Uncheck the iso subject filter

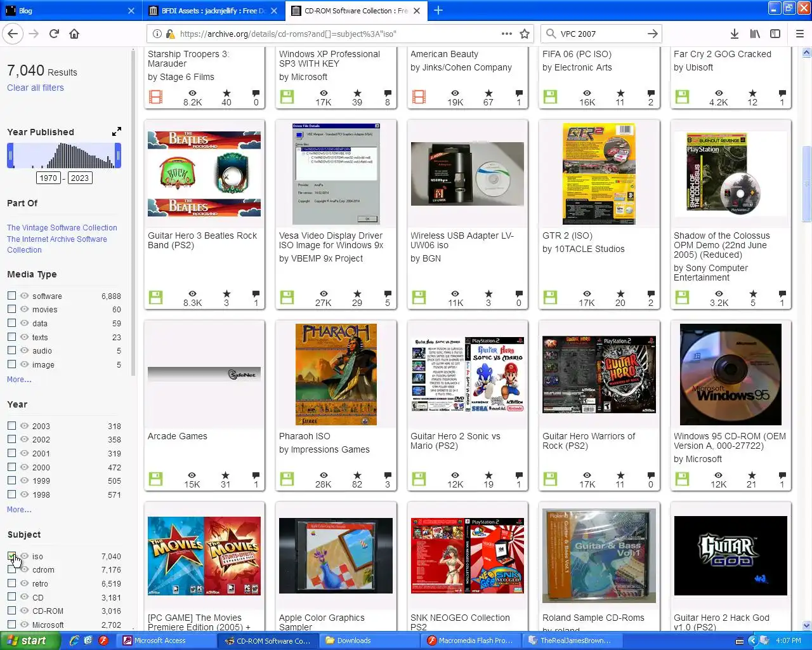11,556
